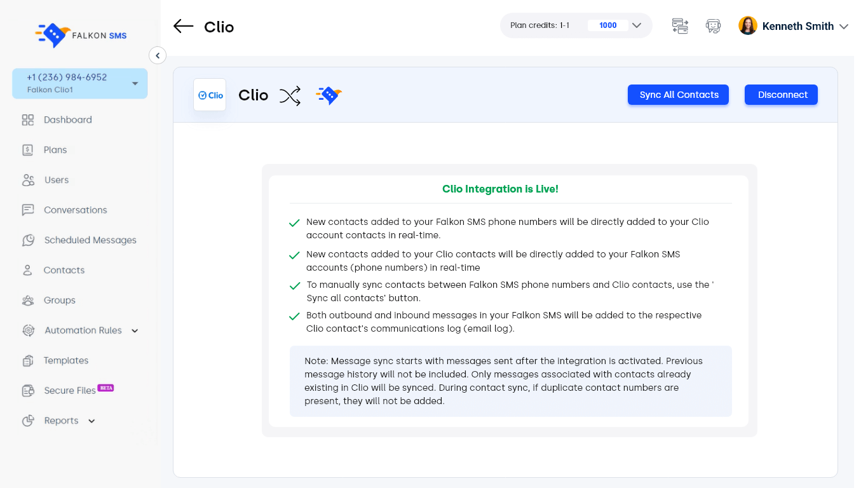The width and height of the screenshot is (868, 488).
Task: Open the Dashboard icon in sidebar
Action: pyautogui.click(x=27, y=120)
